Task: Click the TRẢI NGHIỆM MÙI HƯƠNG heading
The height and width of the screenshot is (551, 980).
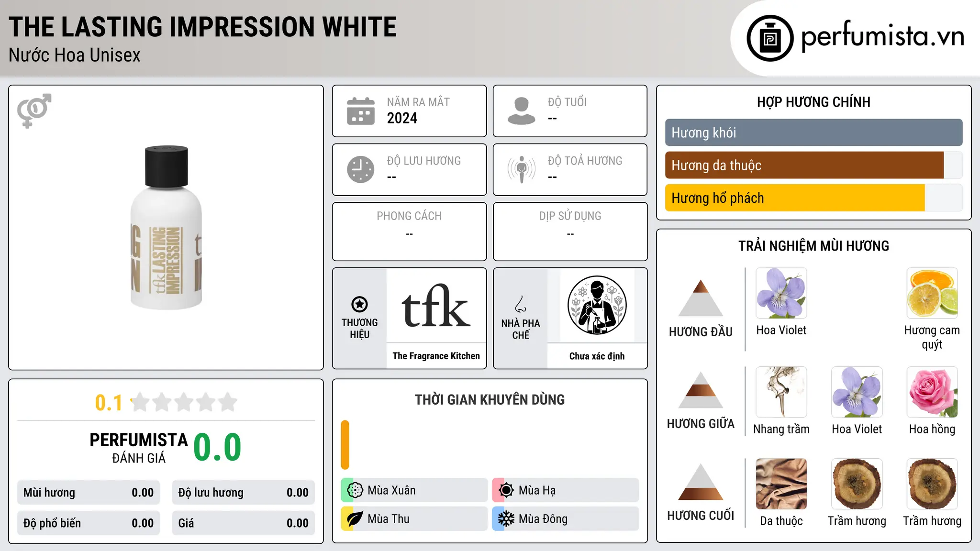Action: point(813,246)
